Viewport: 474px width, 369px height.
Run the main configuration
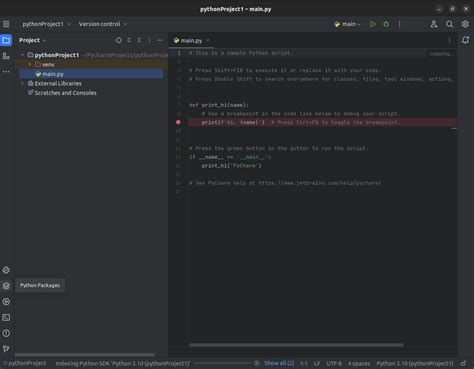[372, 24]
